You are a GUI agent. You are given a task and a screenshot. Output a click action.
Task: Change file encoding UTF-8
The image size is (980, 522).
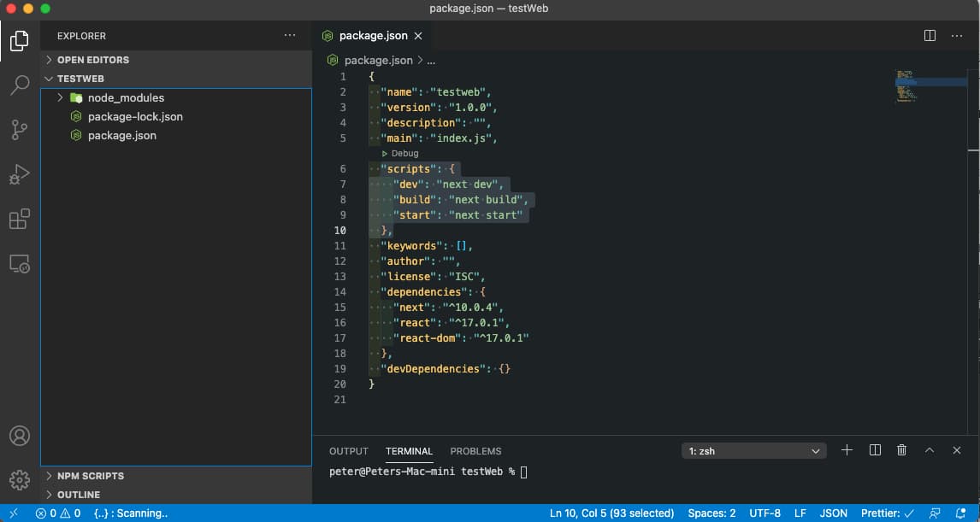765,513
